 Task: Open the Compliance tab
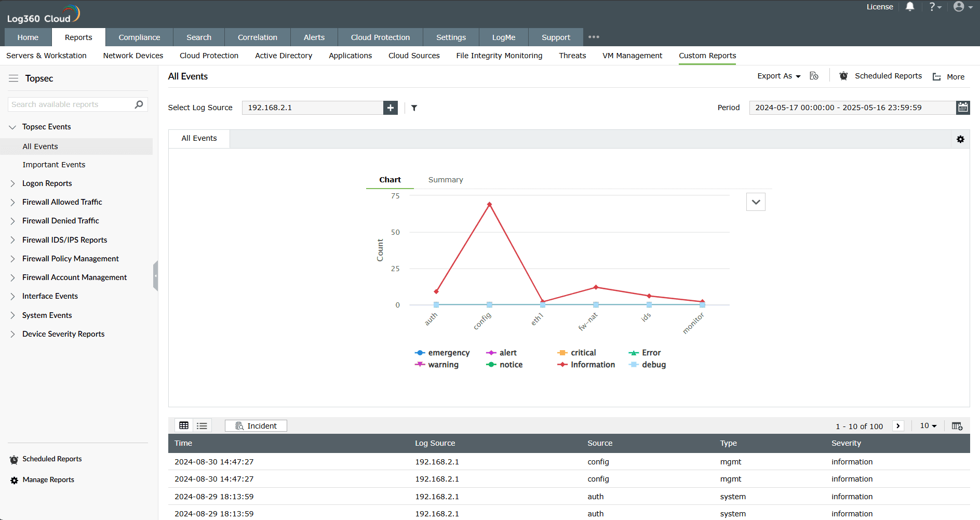(x=139, y=37)
